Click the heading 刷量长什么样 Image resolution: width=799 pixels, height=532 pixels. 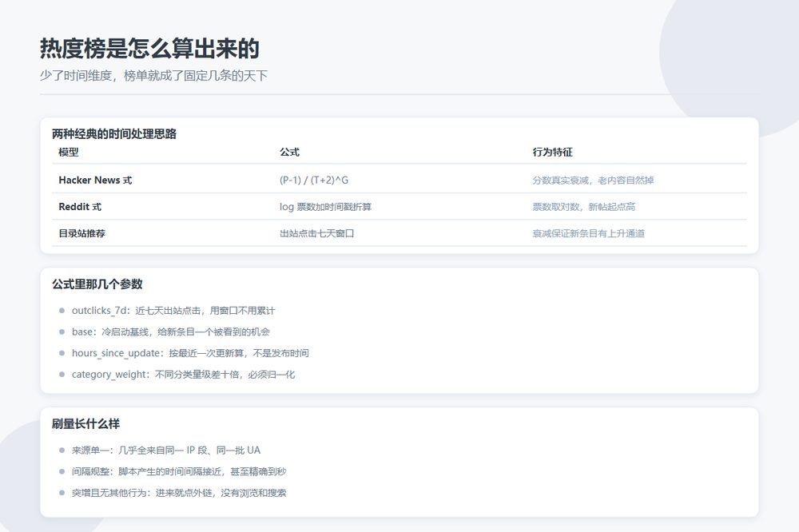[x=85, y=423]
